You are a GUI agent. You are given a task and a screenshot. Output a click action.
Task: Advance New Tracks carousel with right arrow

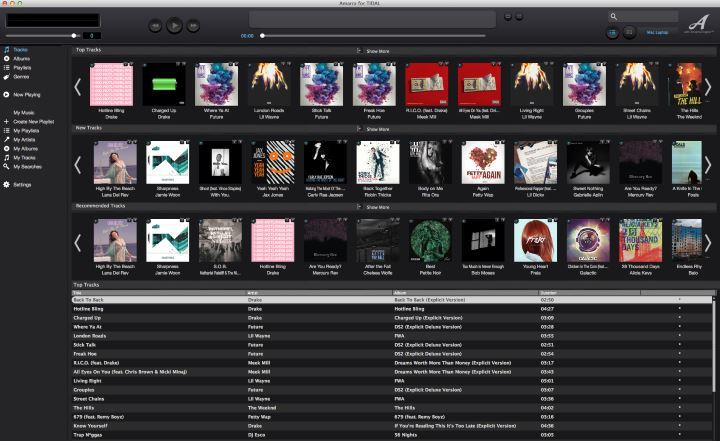click(x=708, y=165)
